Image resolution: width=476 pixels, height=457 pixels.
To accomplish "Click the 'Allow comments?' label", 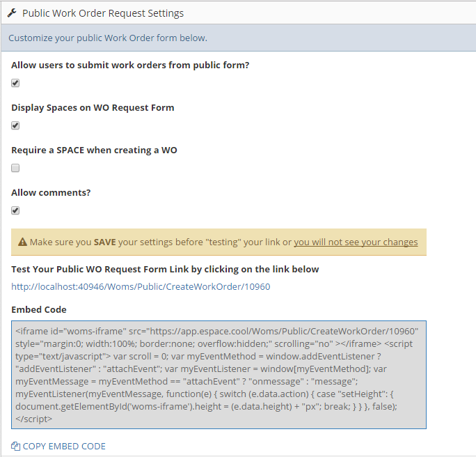I will (51, 193).
